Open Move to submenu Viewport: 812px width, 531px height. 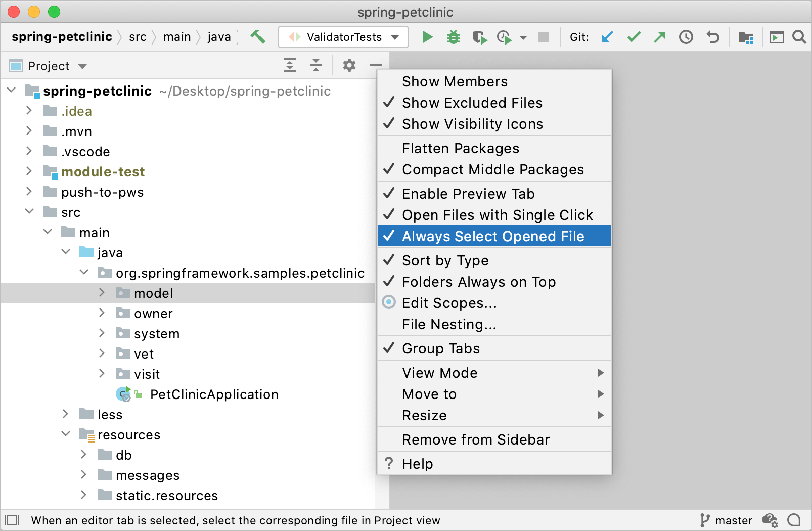494,394
